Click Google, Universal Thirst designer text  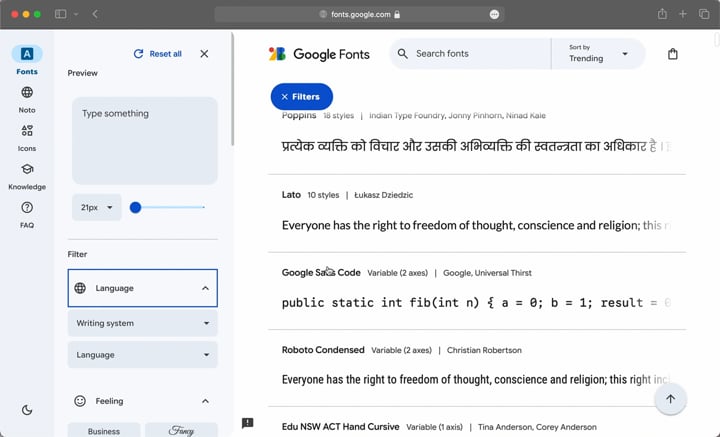coord(487,273)
